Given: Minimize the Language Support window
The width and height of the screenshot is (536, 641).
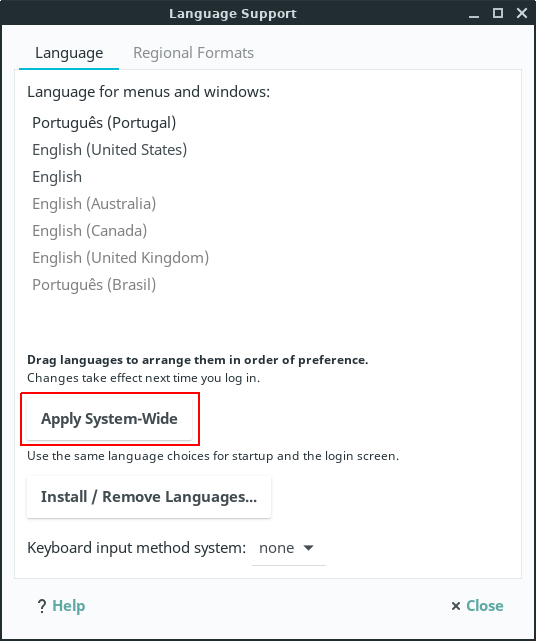Looking at the screenshot, I should coord(474,14).
